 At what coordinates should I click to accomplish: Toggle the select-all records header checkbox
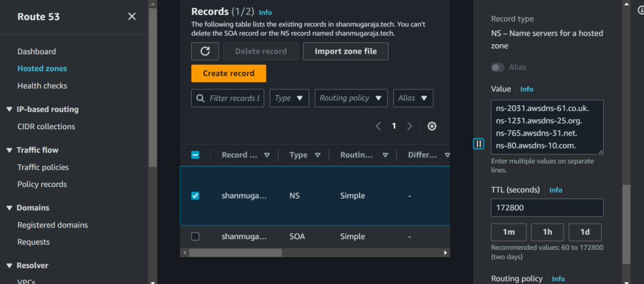(x=196, y=155)
